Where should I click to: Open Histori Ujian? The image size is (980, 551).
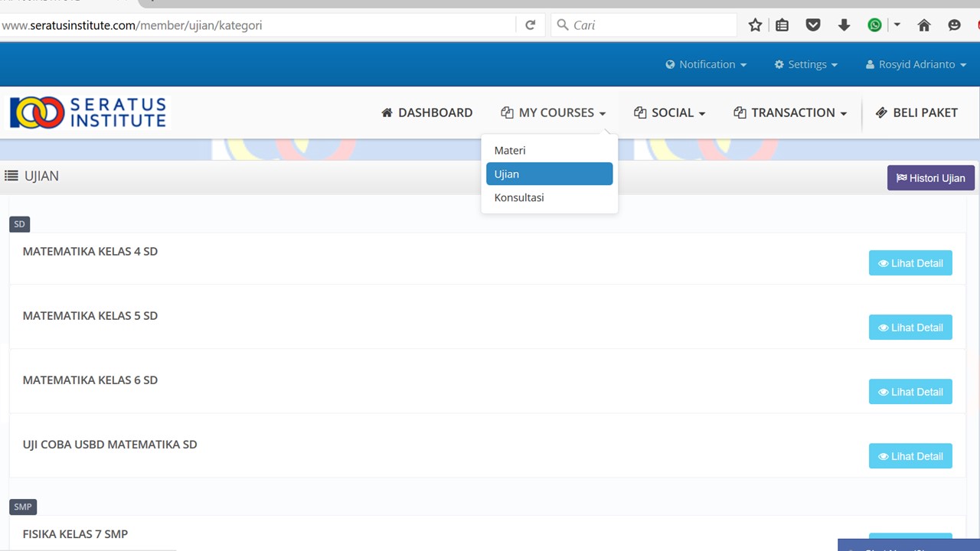931,178
